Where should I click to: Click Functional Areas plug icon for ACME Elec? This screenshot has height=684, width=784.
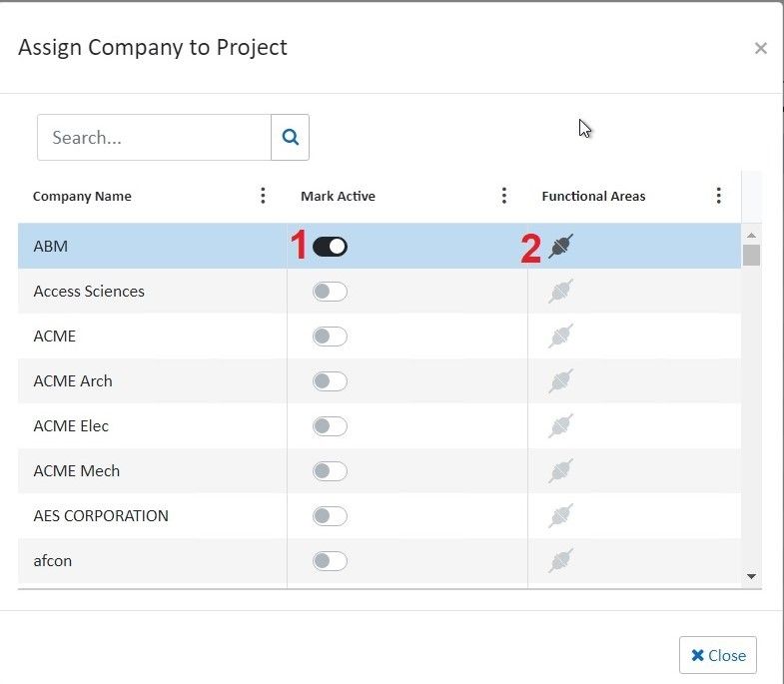561,426
